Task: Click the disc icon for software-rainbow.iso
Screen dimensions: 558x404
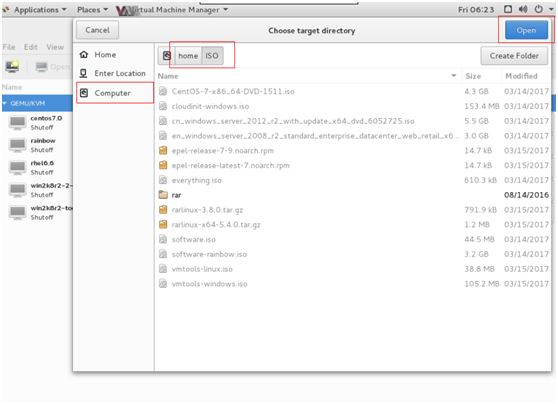Action: point(163,254)
